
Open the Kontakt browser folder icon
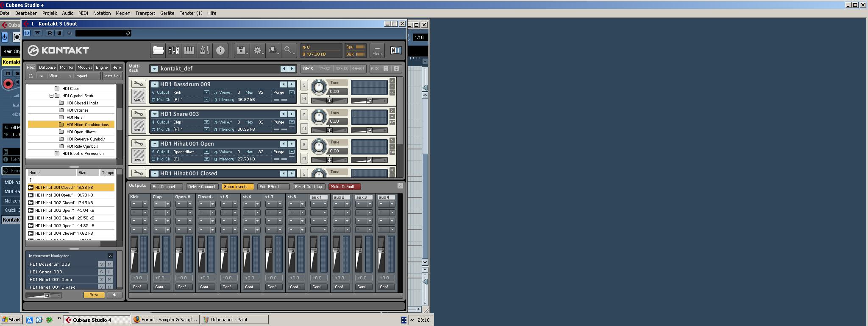click(x=158, y=51)
